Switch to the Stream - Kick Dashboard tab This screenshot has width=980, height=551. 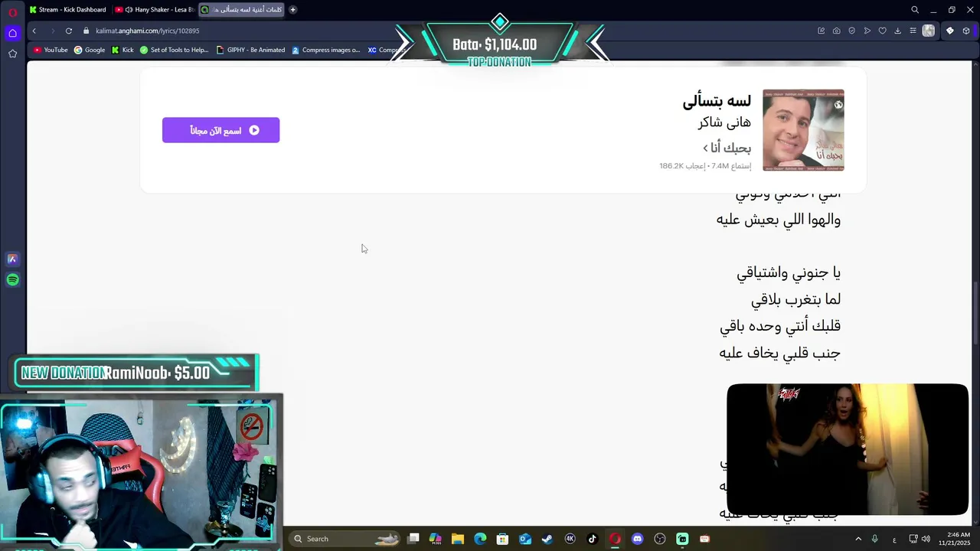[67, 10]
